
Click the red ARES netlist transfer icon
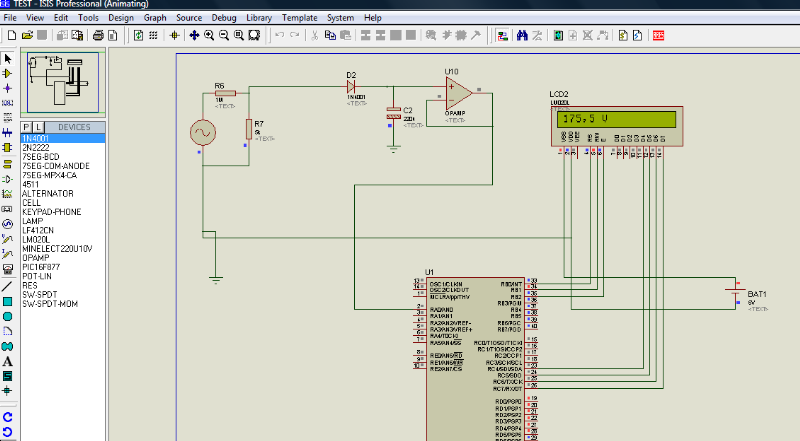click(x=658, y=35)
